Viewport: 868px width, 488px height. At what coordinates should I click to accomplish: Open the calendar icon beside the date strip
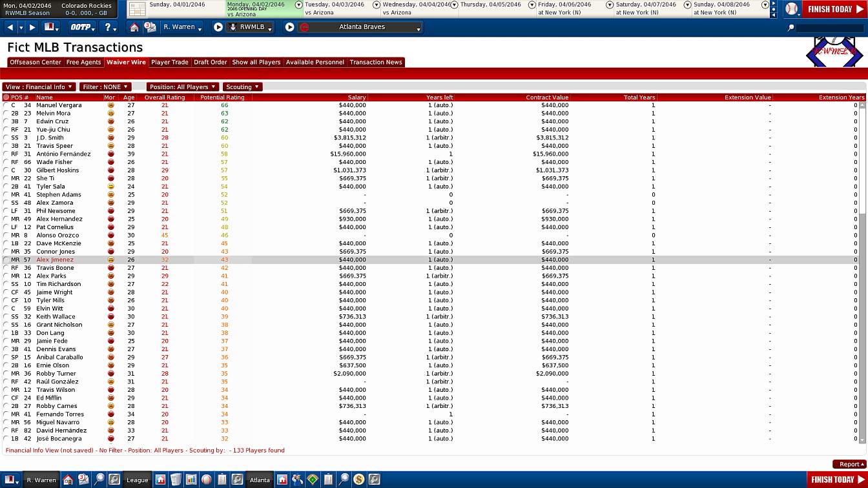[x=137, y=9]
